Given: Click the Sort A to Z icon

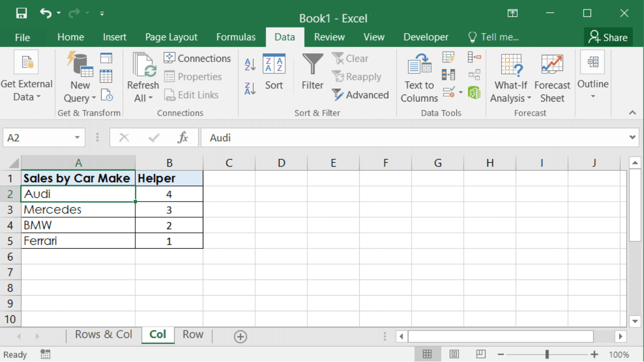Looking at the screenshot, I should tap(250, 64).
